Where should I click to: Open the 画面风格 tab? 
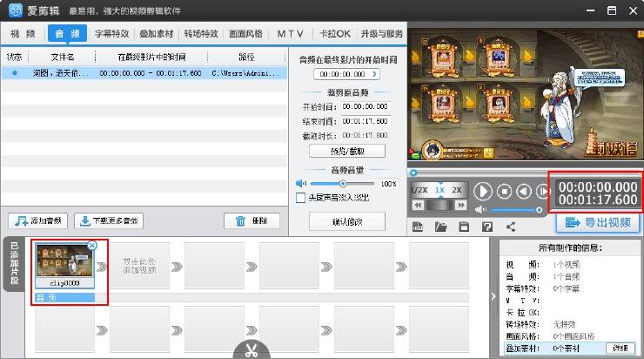point(245,34)
